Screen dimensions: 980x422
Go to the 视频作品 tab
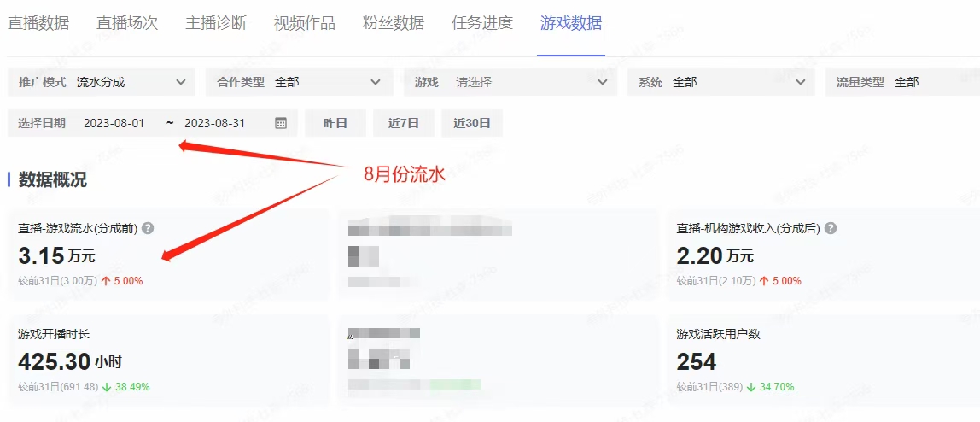pos(305,23)
